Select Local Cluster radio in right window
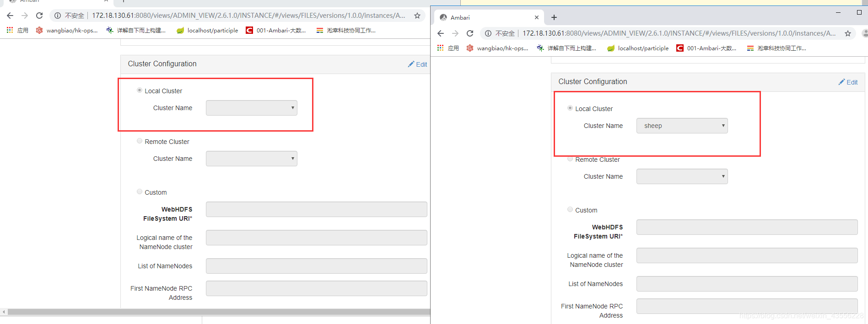The image size is (868, 324). tap(570, 108)
